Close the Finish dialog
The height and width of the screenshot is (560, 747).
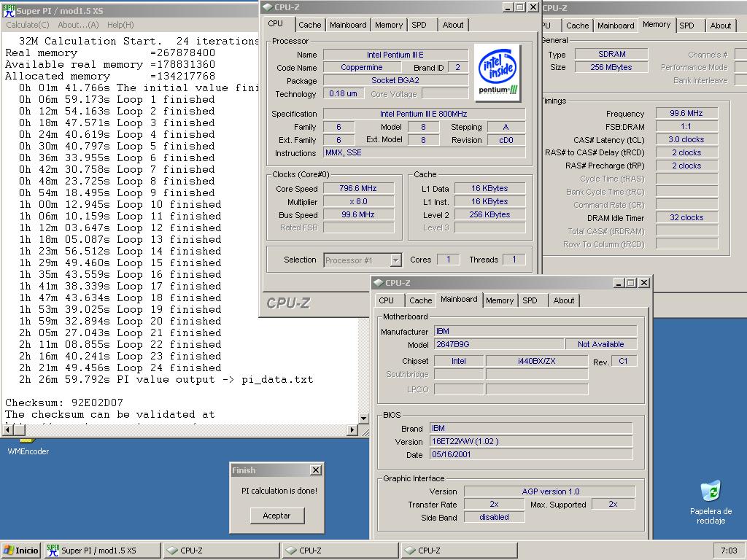tap(315, 470)
